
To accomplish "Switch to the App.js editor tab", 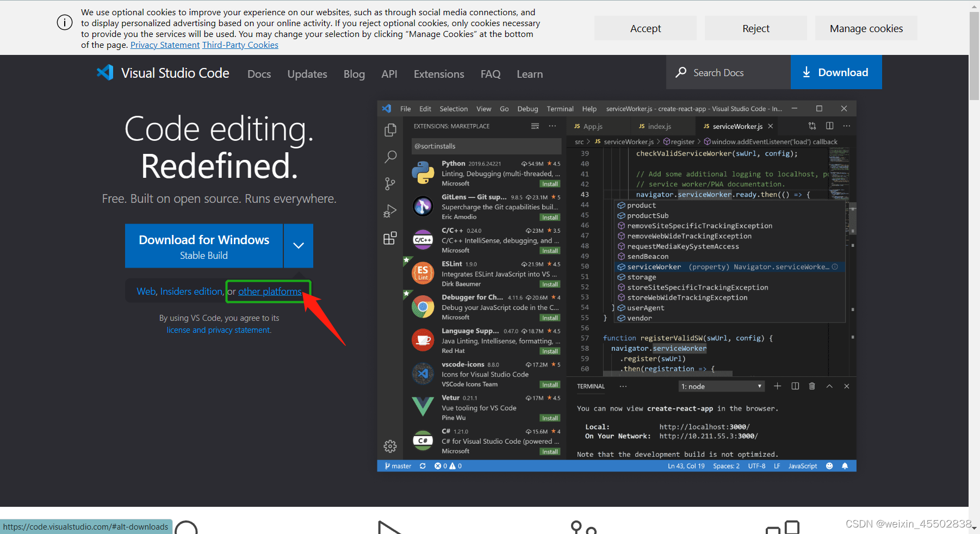I will (593, 126).
